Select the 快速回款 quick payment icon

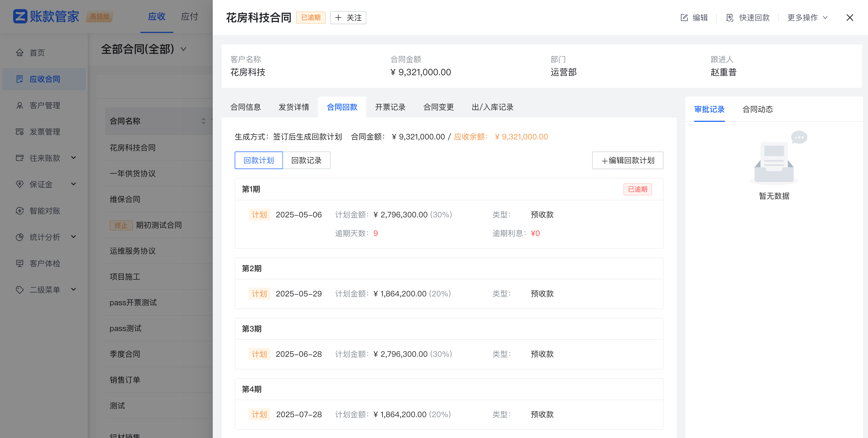pos(730,18)
